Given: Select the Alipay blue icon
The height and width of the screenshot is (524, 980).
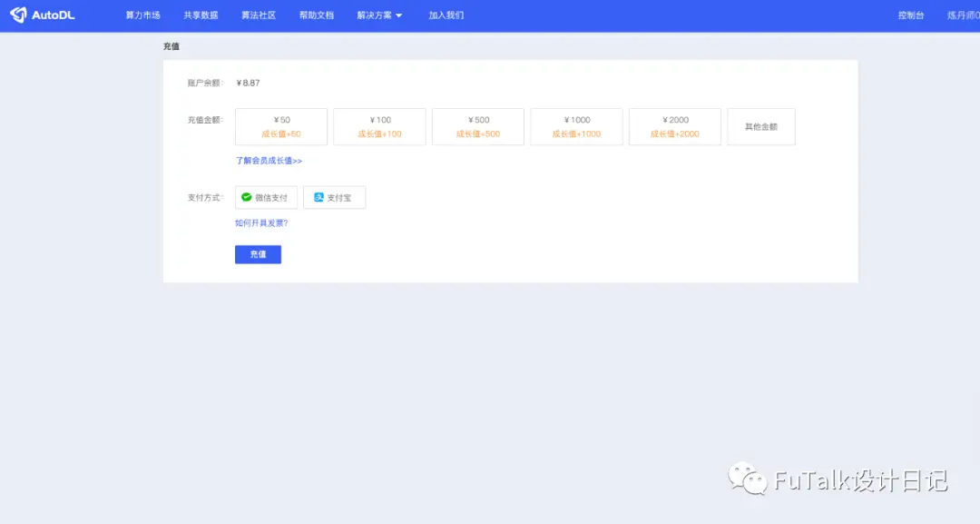Looking at the screenshot, I should pos(318,197).
